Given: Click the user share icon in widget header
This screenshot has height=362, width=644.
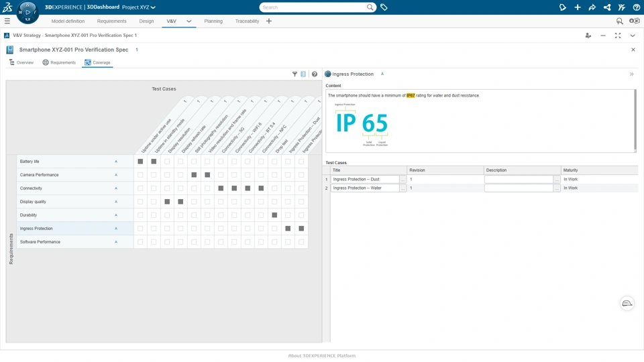Looking at the screenshot, I should click(588, 36).
